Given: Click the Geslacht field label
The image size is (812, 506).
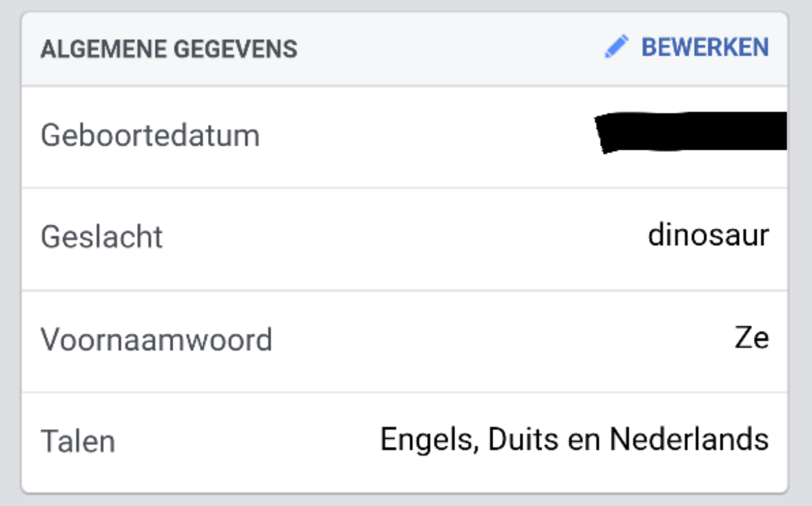Looking at the screenshot, I should pyautogui.click(x=102, y=237).
